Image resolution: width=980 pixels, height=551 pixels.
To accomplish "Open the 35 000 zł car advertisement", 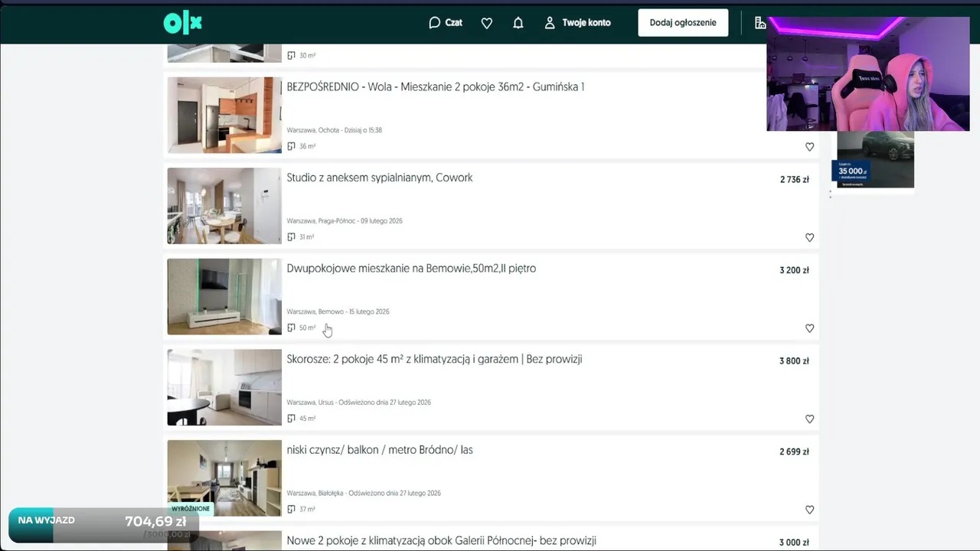I will (875, 160).
